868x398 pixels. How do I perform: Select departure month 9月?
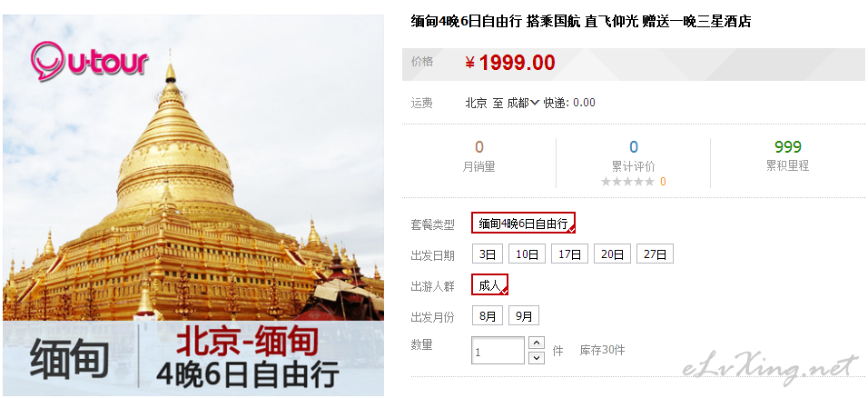[x=524, y=316]
